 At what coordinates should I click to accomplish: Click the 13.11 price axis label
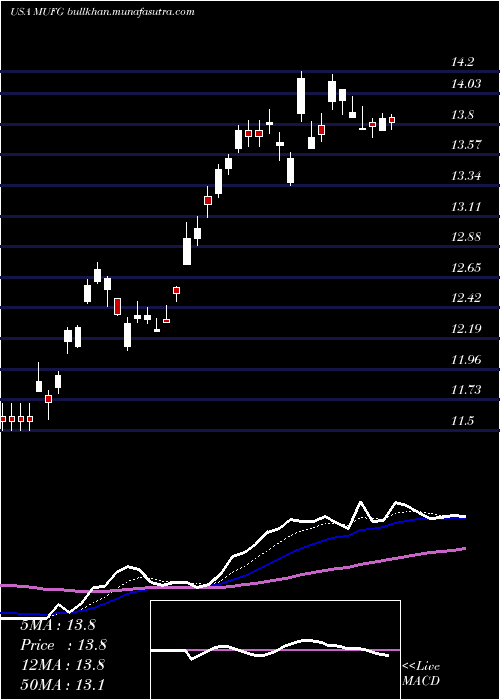(466, 206)
